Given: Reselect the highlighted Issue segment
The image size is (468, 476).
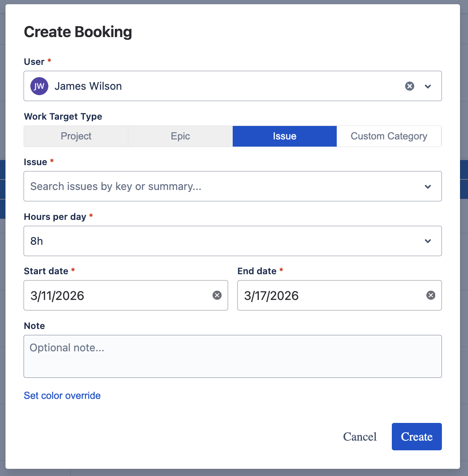Looking at the screenshot, I should tap(285, 136).
